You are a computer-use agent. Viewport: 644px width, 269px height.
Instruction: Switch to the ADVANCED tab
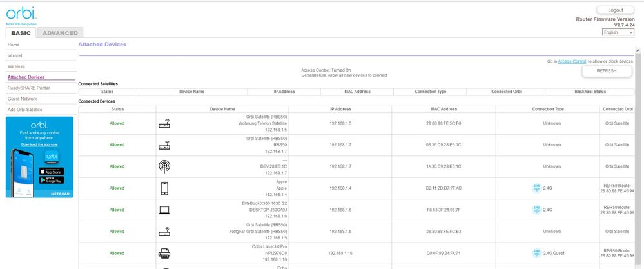[60, 33]
